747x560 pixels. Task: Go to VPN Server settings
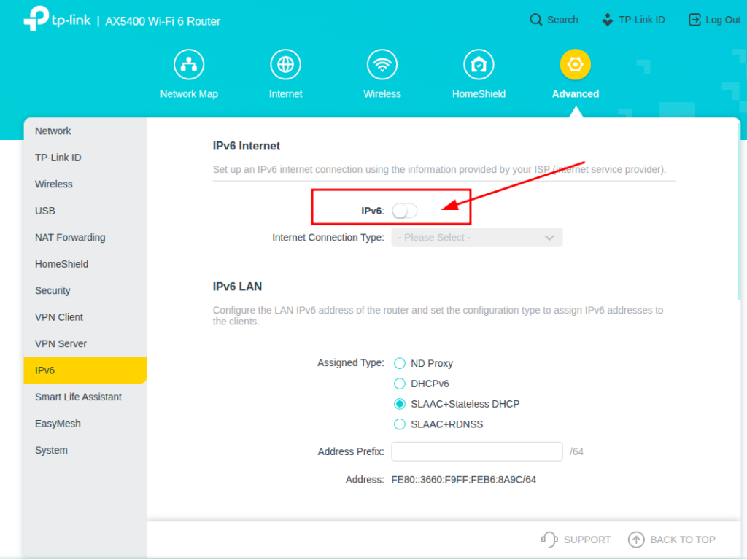click(61, 343)
